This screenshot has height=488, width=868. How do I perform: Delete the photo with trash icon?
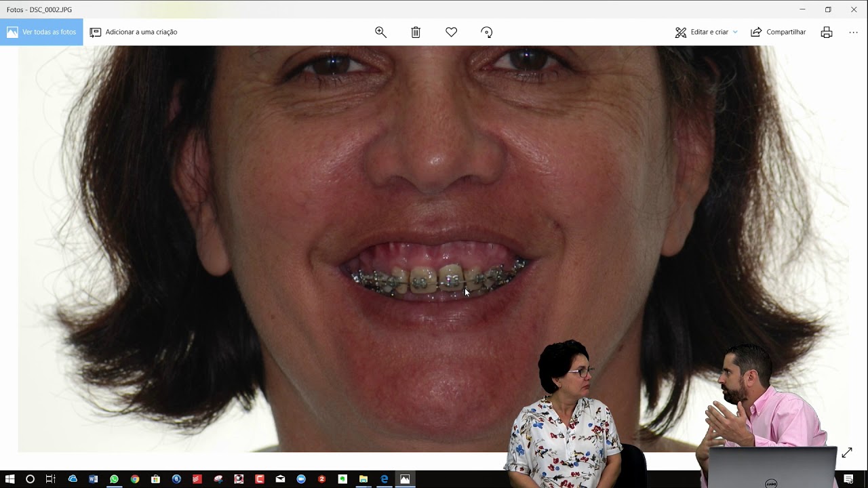tap(416, 32)
